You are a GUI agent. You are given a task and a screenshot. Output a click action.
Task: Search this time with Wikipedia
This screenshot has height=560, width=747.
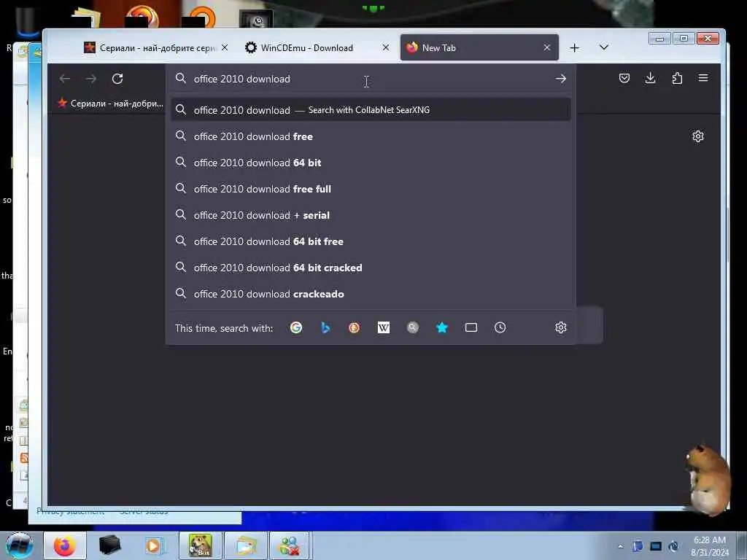(x=384, y=327)
